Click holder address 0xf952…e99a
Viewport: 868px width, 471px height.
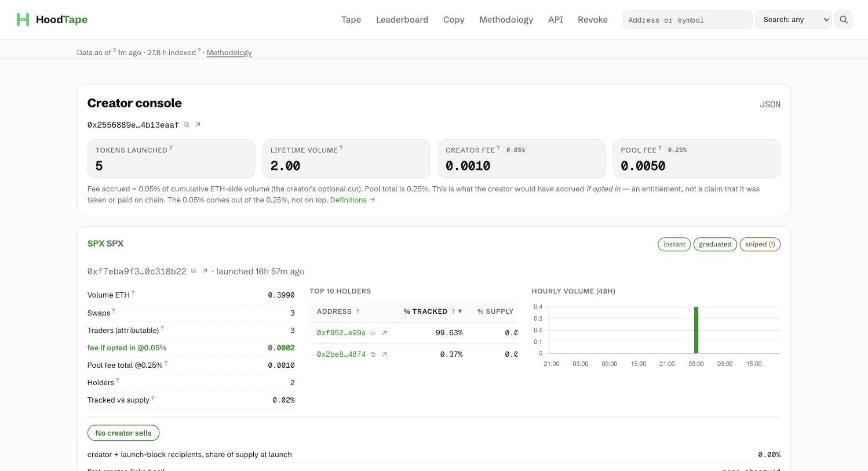click(x=341, y=333)
